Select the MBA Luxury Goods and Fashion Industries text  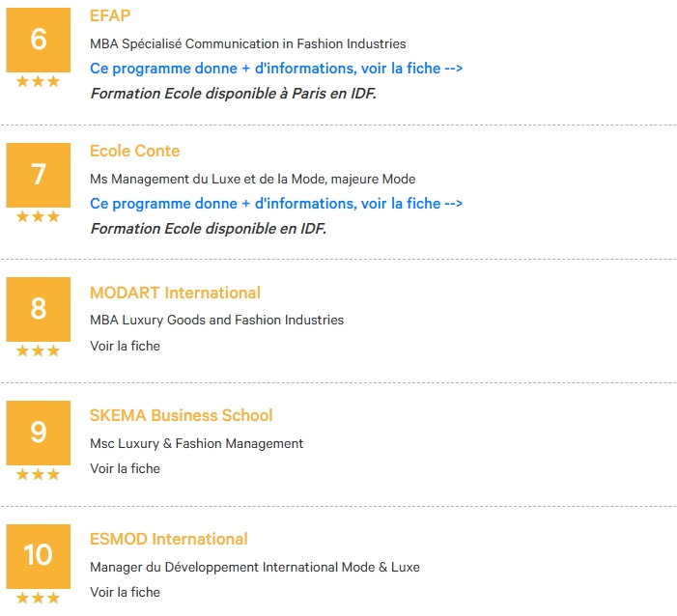click(216, 320)
